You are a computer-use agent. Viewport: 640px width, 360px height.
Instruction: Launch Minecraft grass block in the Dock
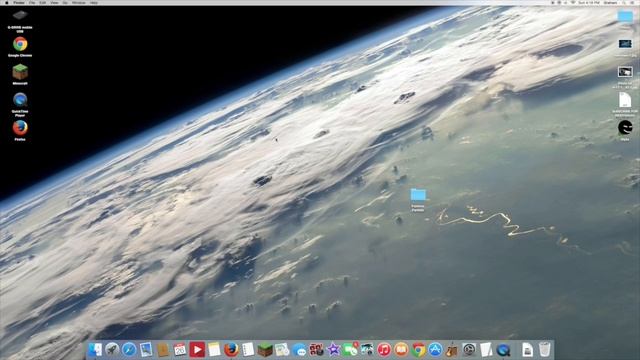[x=265, y=350]
